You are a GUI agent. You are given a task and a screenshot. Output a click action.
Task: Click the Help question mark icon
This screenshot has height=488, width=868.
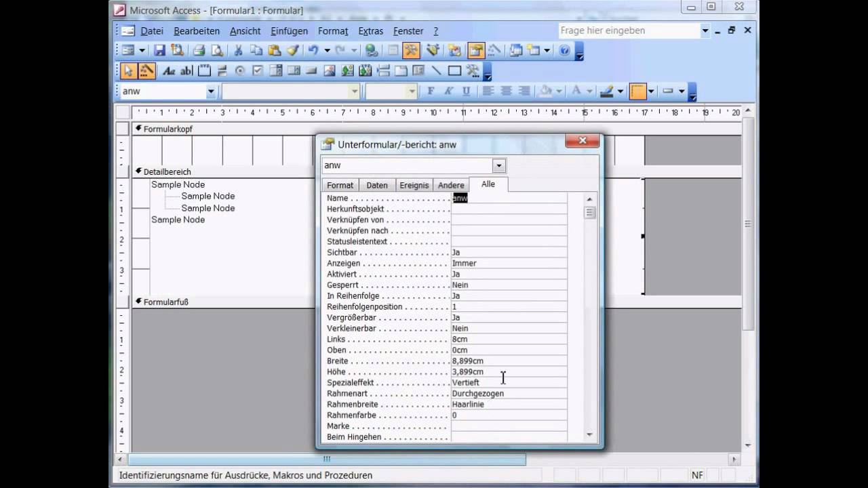(x=564, y=50)
